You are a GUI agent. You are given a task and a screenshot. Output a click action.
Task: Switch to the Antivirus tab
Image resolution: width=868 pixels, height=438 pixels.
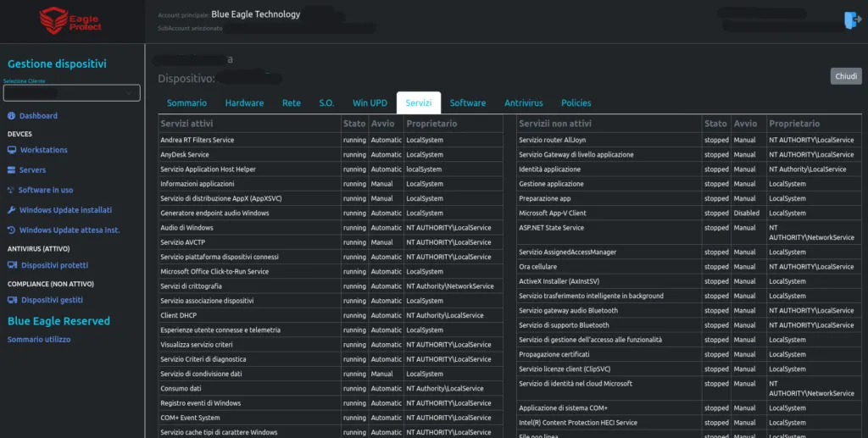tap(524, 103)
